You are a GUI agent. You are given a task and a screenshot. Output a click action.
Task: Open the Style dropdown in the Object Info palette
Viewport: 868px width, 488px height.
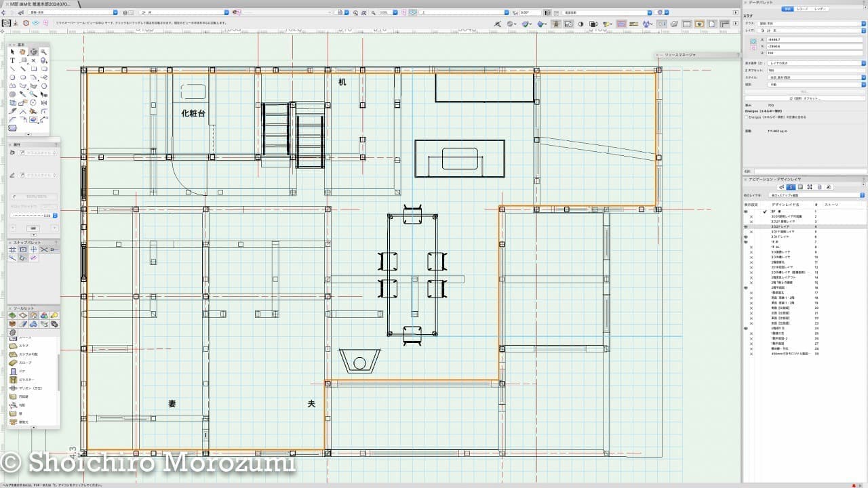pyautogui.click(x=808, y=78)
